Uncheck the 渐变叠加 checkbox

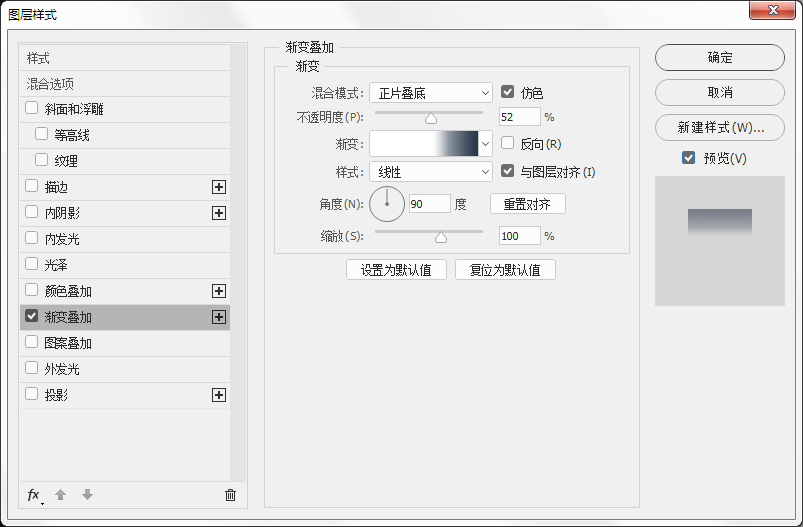[32, 316]
